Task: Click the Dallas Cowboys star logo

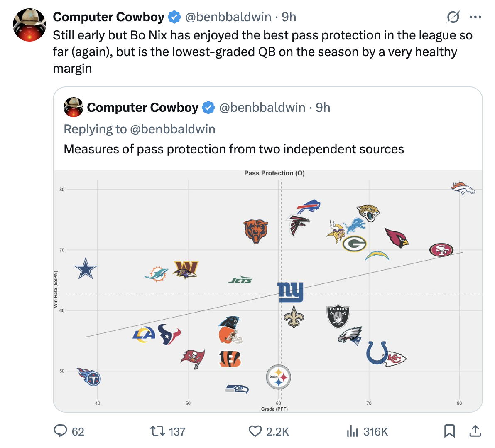Action: pyautogui.click(x=86, y=268)
